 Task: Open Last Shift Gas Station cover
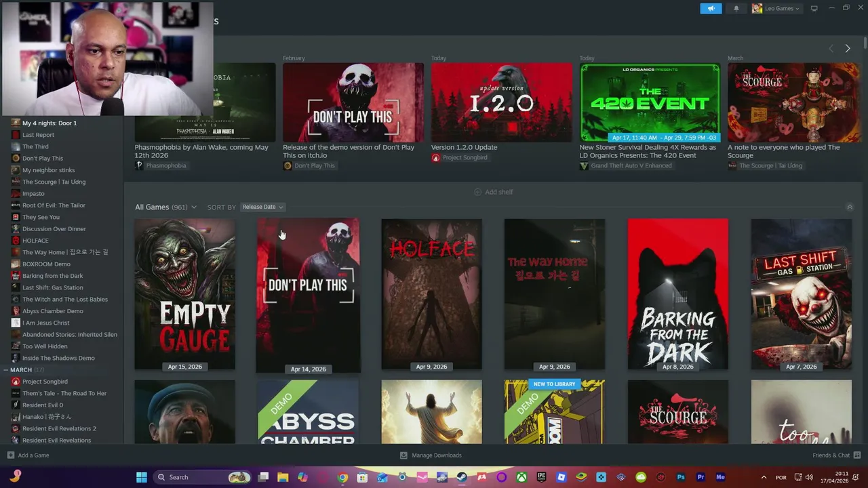click(802, 294)
